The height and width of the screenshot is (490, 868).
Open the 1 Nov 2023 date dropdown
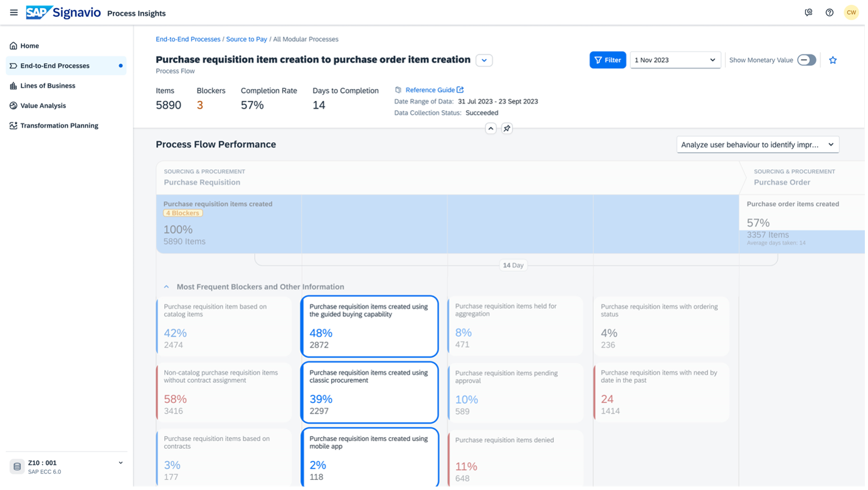[675, 60]
